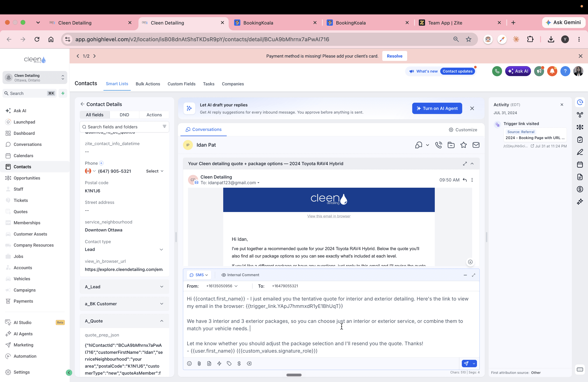Click the green phone dialer icon

pos(497,71)
